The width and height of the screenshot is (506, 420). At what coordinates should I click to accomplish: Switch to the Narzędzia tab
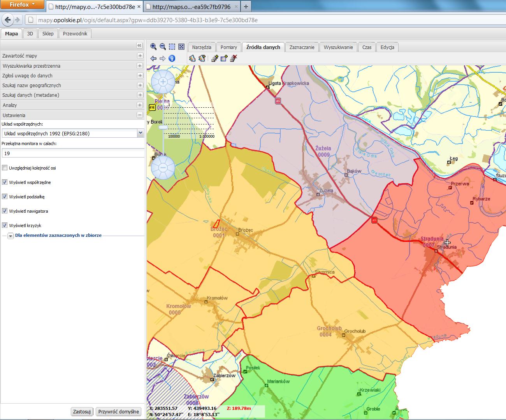tap(202, 47)
